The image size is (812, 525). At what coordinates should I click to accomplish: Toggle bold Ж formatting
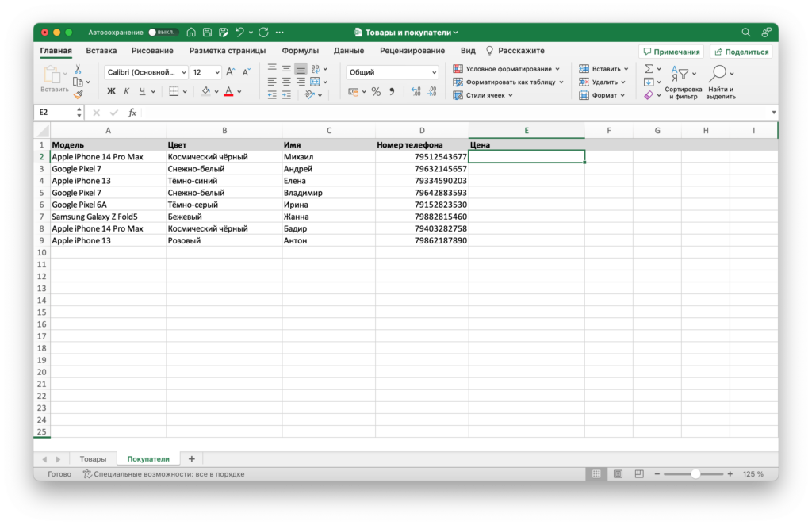(x=111, y=92)
